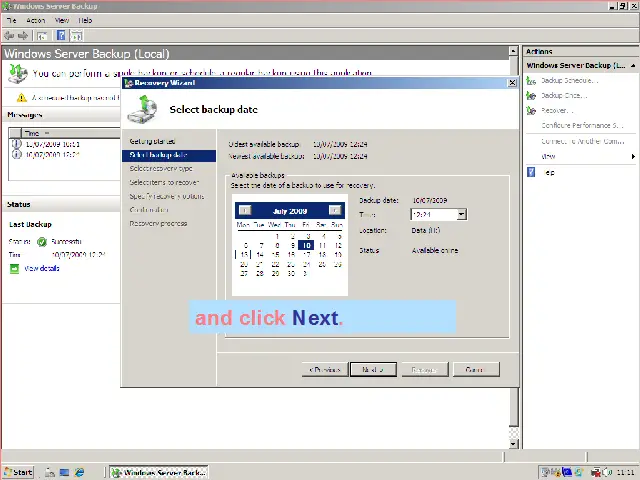Open Internet Explorer from Quick Launch
This screenshot has width=640, height=480.
[x=79, y=472]
